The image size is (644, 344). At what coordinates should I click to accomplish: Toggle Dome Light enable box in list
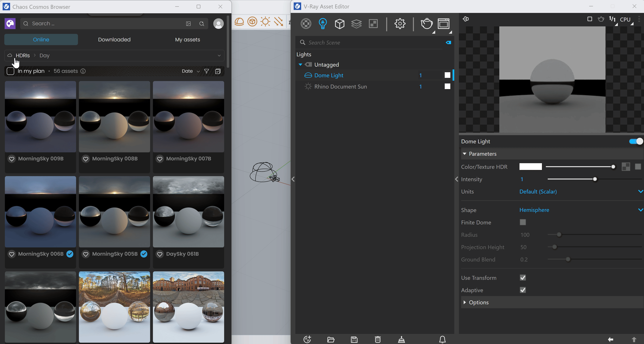pos(448,75)
